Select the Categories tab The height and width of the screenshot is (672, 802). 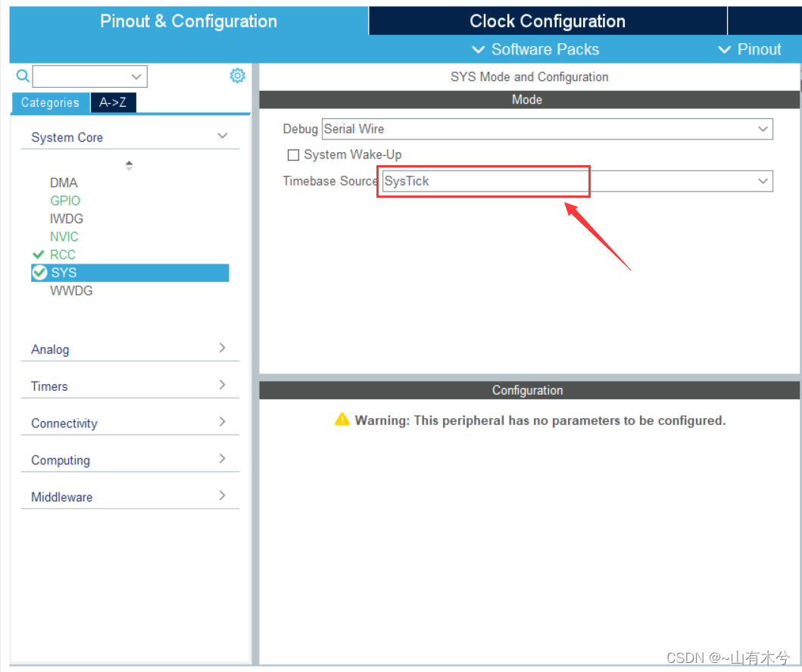coord(51,102)
